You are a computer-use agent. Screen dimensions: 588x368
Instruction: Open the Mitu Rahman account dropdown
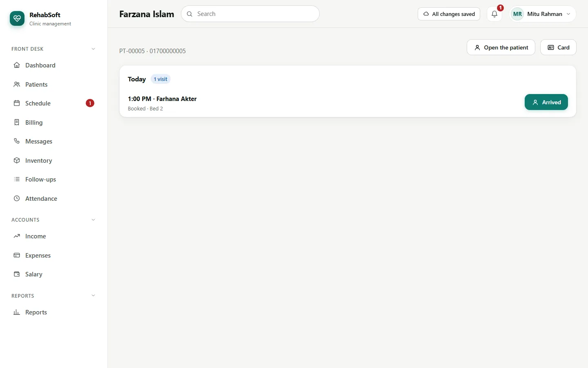[x=543, y=14]
